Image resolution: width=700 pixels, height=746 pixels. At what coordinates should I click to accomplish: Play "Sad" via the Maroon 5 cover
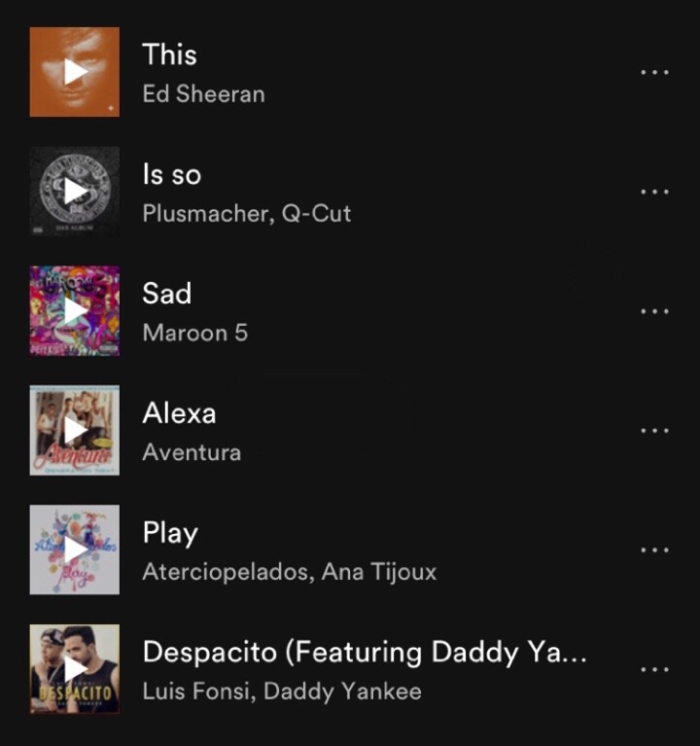tap(75, 310)
